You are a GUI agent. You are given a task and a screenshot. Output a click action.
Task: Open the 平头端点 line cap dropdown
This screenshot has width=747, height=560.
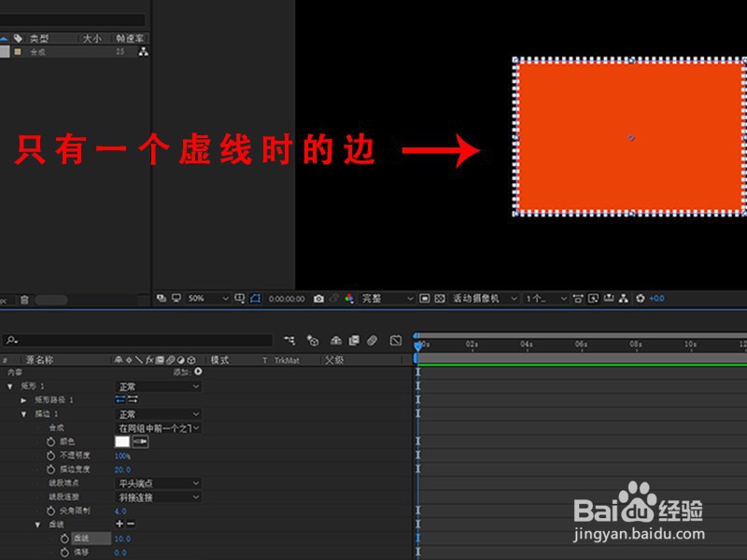[158, 483]
